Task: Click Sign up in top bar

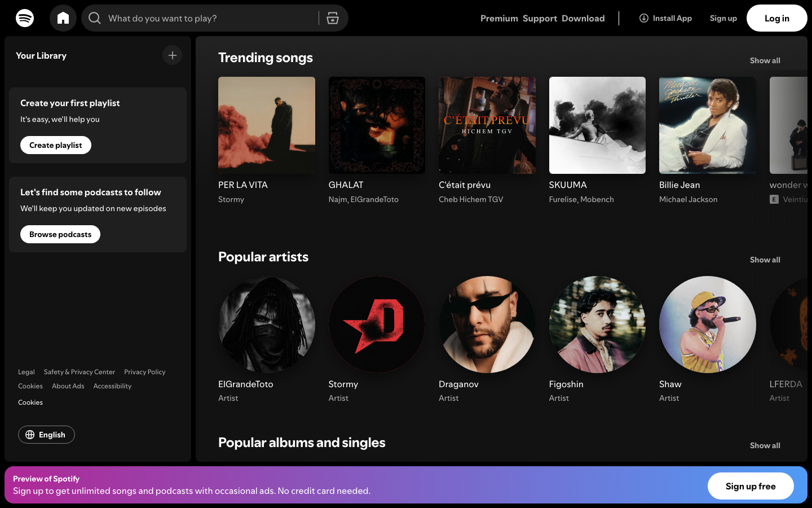Action: (723, 18)
